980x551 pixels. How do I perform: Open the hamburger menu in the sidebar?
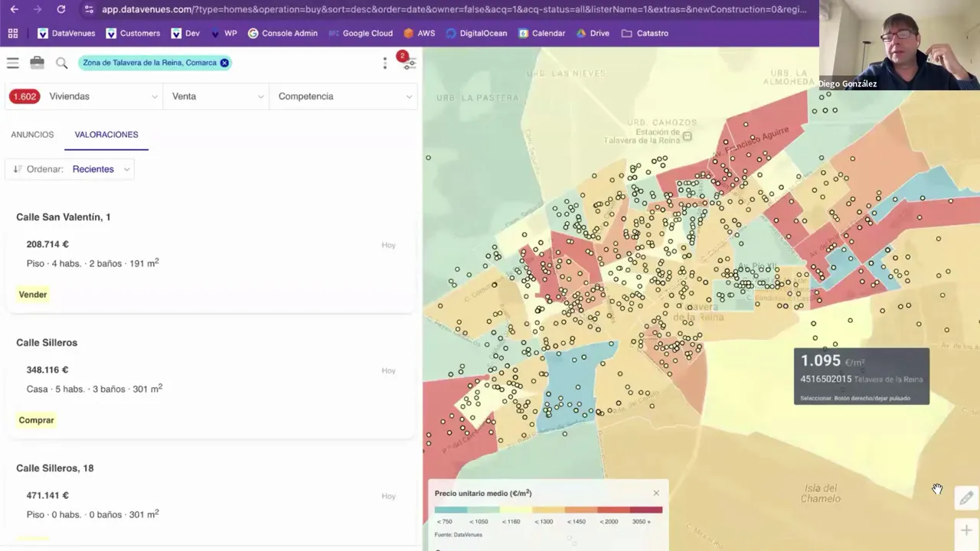(13, 63)
